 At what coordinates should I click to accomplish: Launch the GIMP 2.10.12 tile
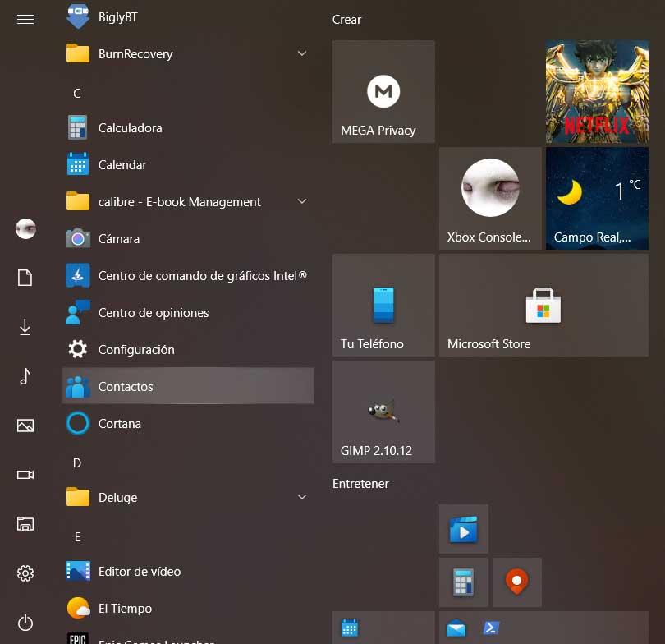click(383, 412)
